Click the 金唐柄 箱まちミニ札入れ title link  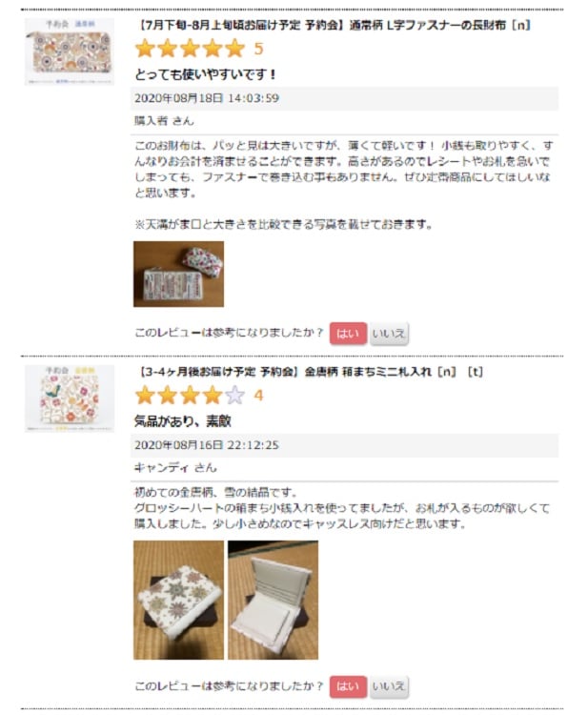click(310, 372)
